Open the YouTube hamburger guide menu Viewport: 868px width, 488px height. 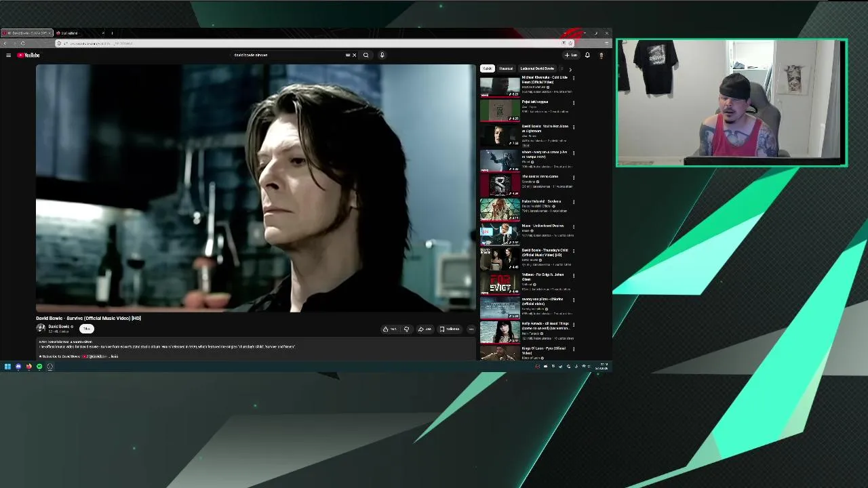tap(8, 55)
